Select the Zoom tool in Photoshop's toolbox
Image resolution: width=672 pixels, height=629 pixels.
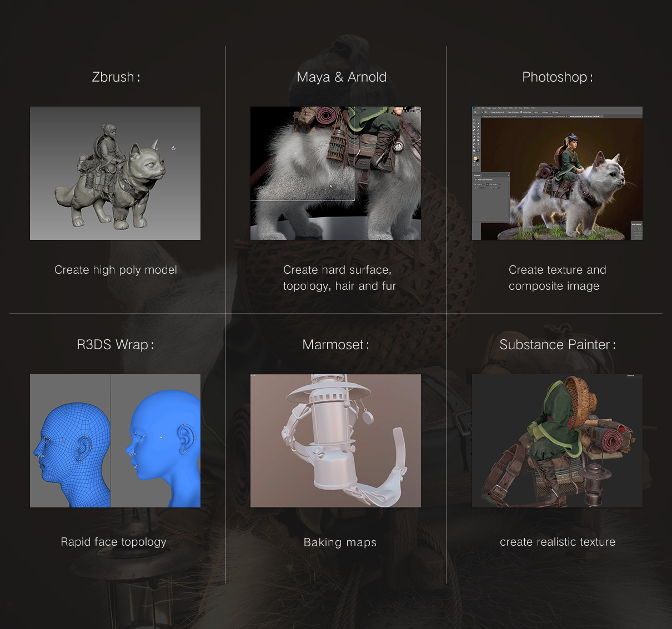[478, 150]
